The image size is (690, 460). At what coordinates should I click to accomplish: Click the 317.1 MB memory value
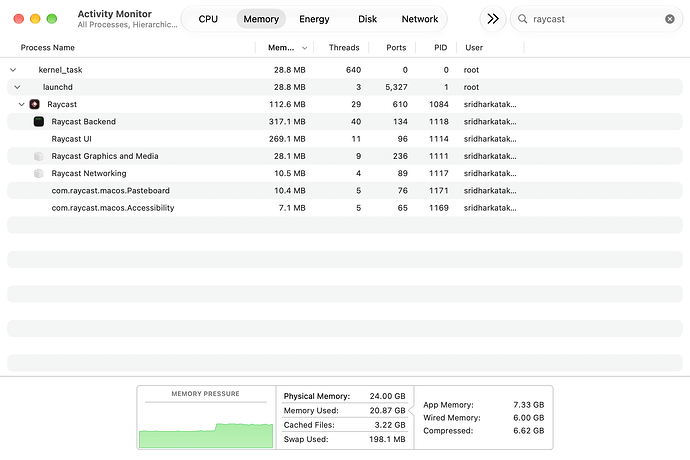287,121
